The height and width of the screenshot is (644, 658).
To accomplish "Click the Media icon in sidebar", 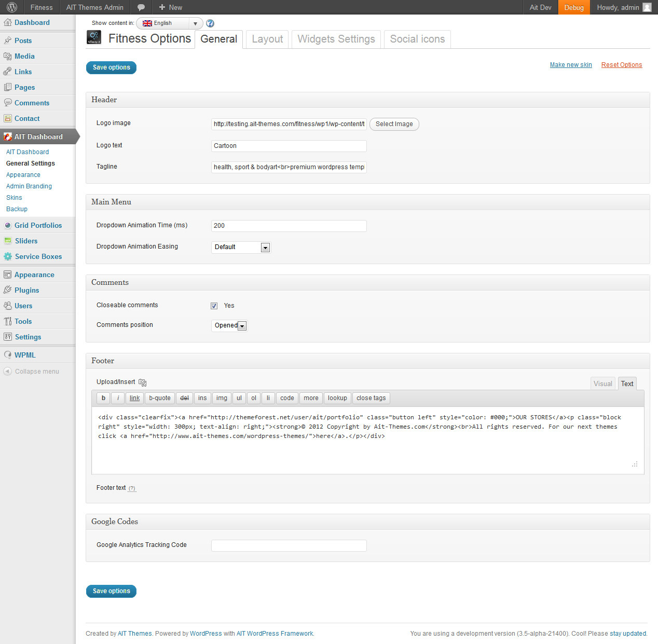I will pos(8,56).
